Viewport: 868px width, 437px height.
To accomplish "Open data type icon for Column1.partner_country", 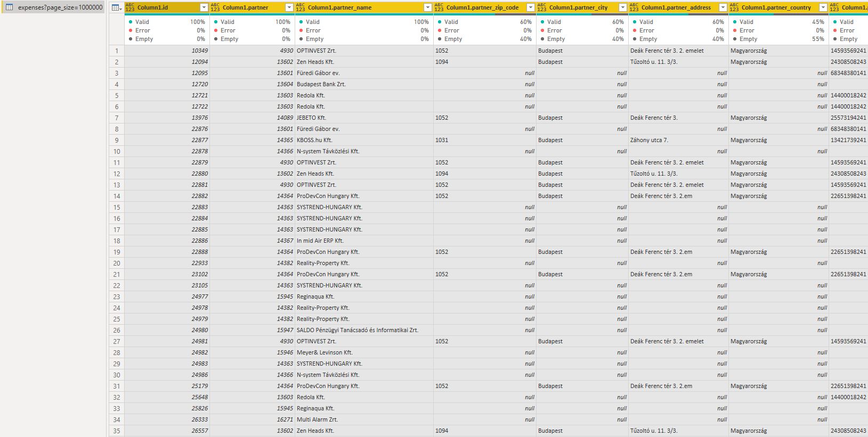I will (734, 7).
